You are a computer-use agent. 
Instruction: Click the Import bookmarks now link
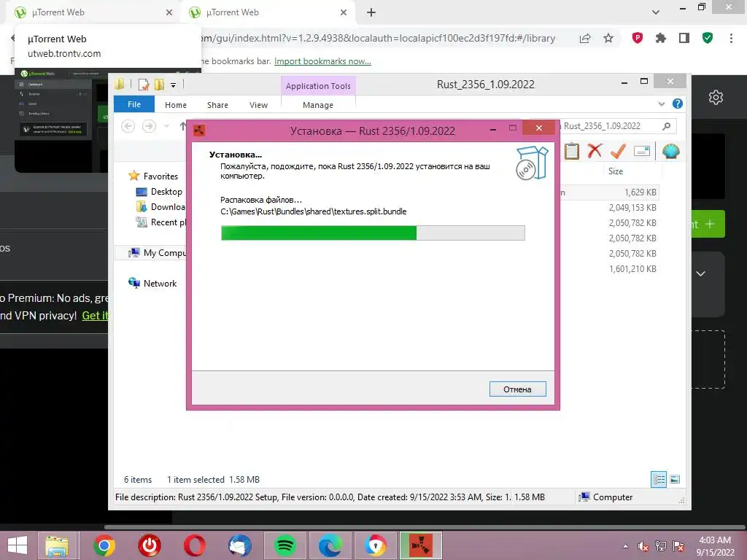322,61
